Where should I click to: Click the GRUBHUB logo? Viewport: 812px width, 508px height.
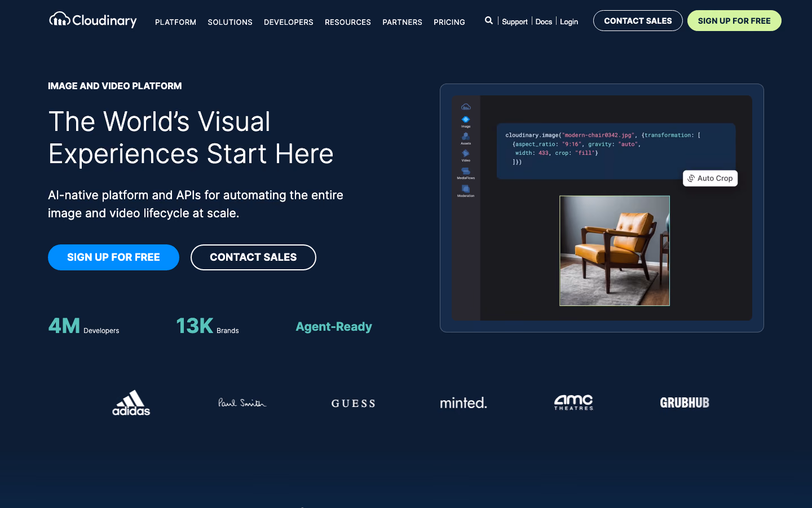click(685, 402)
